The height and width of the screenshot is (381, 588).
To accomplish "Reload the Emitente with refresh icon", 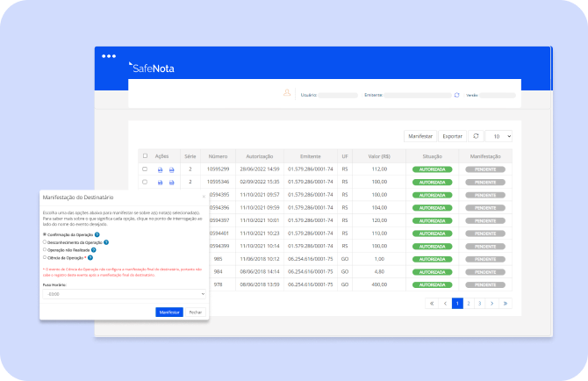I will [456, 95].
